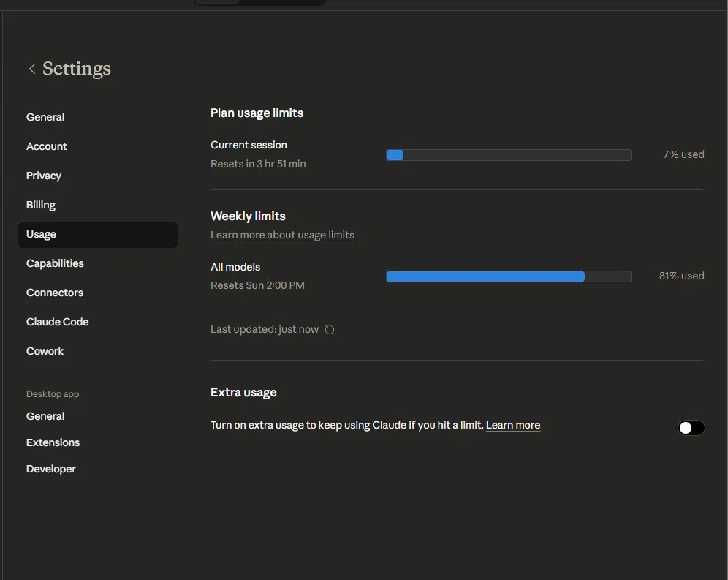Click the All models weekly usage bar
Viewport: 728px width, 580px height.
(x=508, y=276)
